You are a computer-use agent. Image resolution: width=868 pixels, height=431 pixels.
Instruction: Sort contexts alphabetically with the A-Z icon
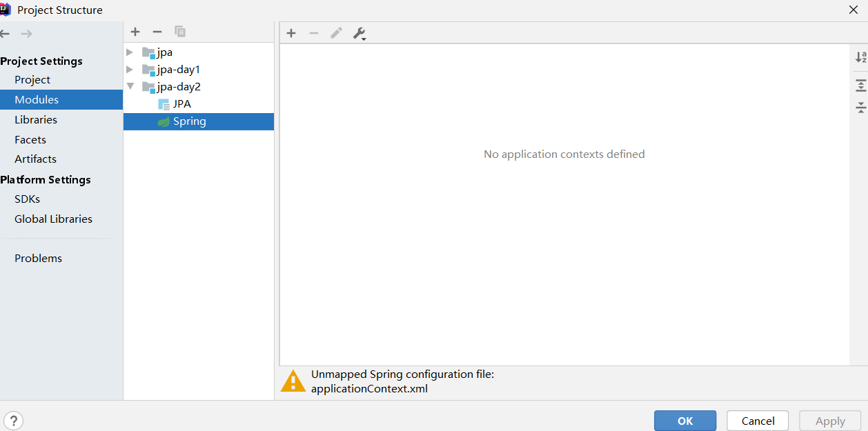pos(860,57)
